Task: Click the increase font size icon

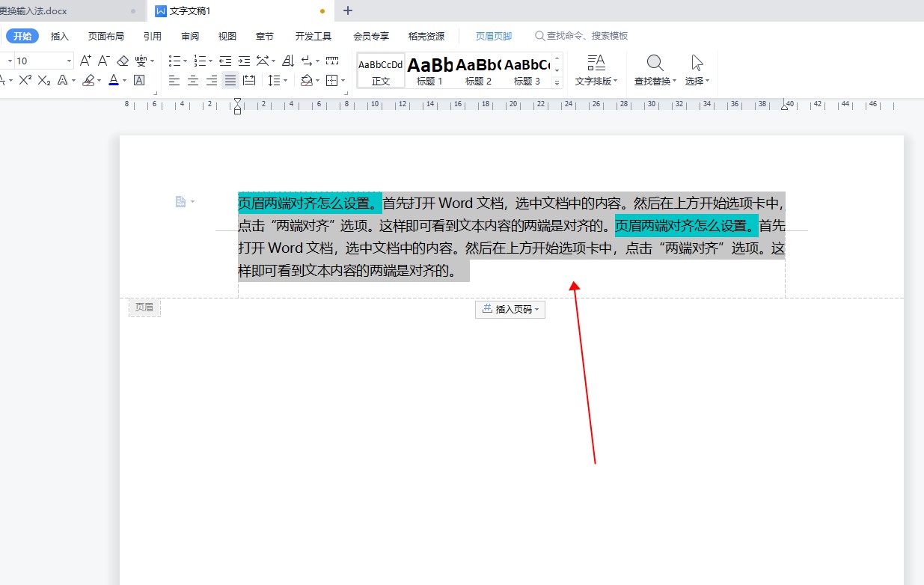Action: coord(85,61)
